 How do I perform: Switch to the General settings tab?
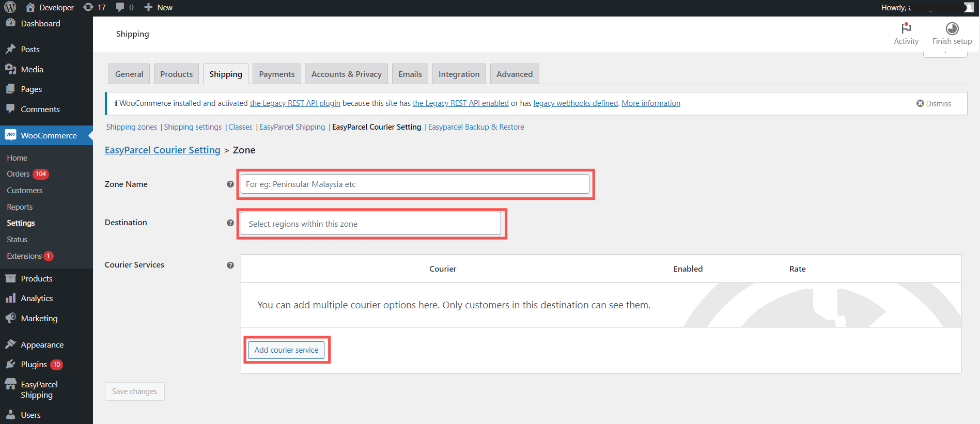click(129, 74)
